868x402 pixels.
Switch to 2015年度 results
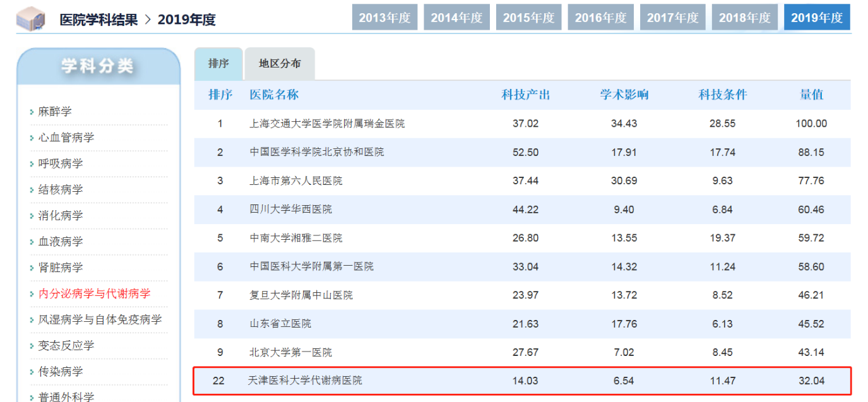528,18
